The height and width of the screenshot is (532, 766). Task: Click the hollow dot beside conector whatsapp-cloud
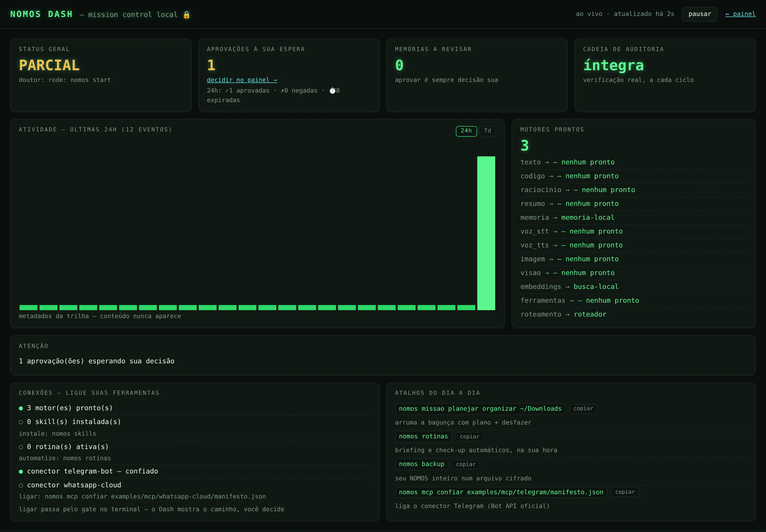tap(21, 485)
